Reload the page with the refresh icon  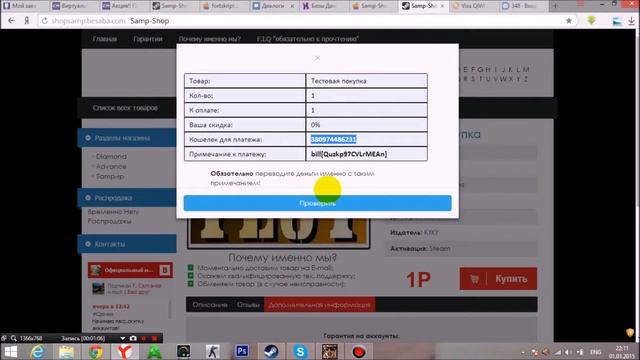point(44,21)
